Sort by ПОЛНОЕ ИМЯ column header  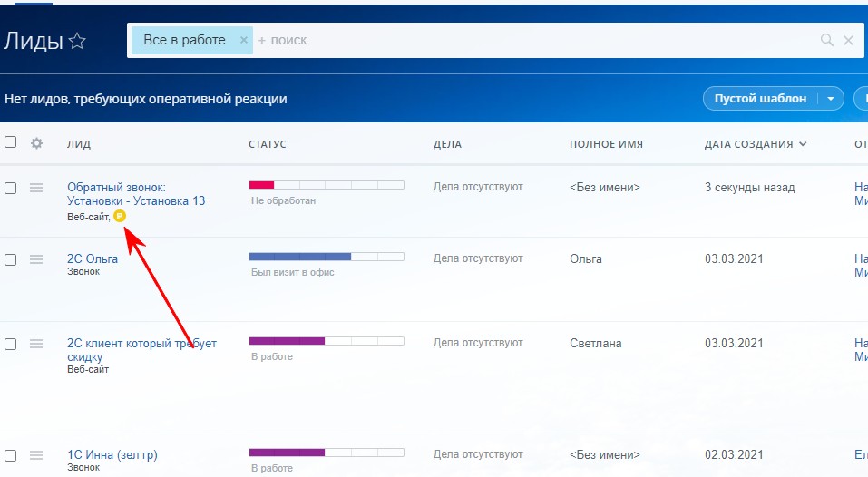tap(606, 144)
